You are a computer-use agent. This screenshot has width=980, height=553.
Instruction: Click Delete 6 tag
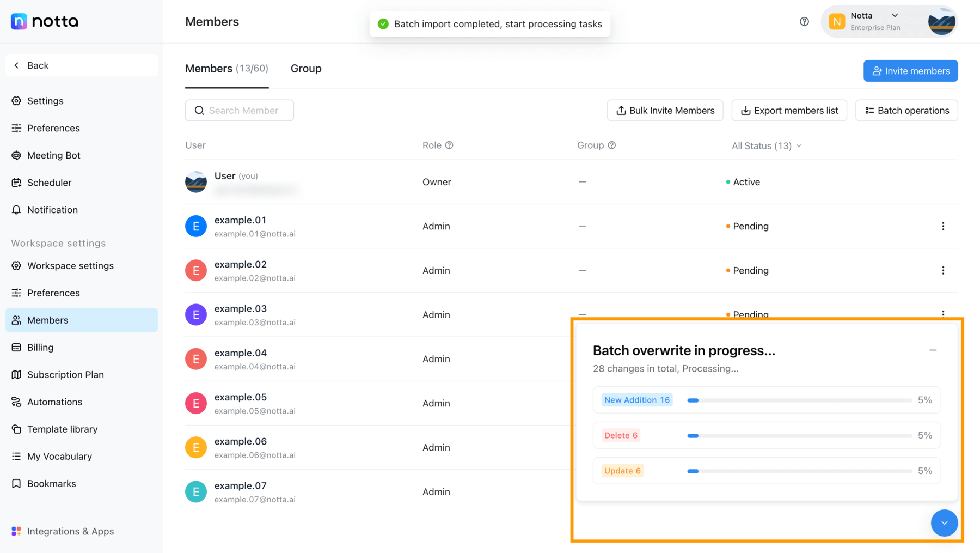[x=621, y=435]
